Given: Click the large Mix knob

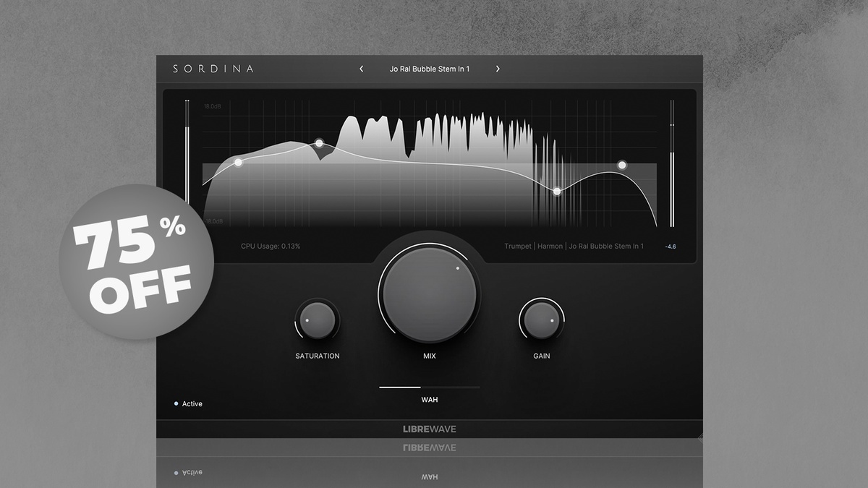Looking at the screenshot, I should point(430,292).
